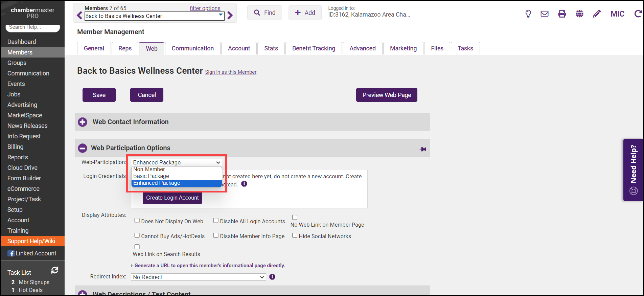Screen dimensions: 644x296
Task: Open the envelope mail icon
Action: click(545, 14)
